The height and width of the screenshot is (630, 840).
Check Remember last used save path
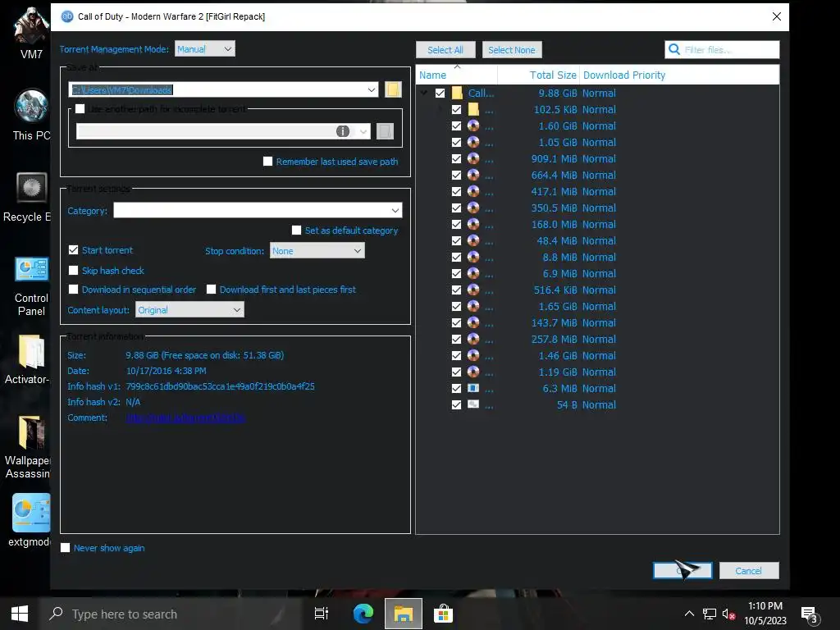tap(268, 162)
